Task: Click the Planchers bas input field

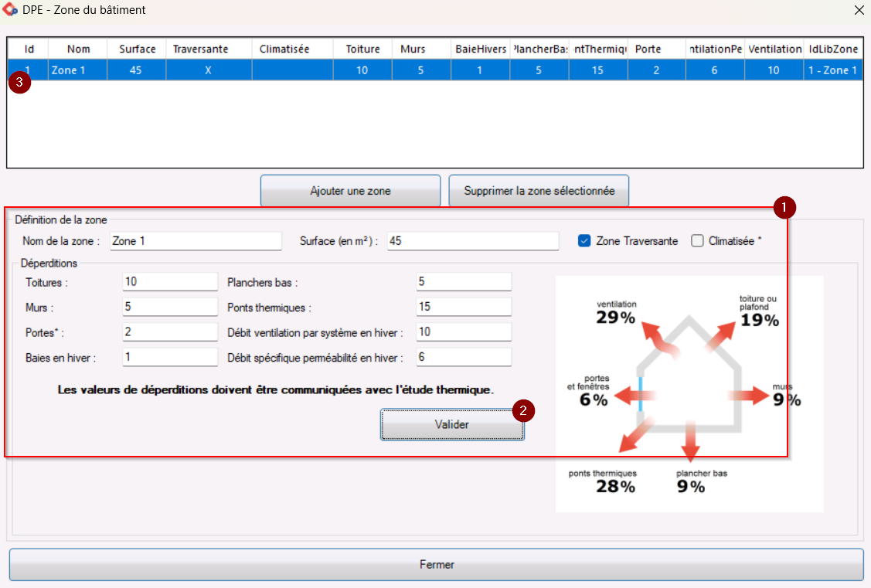Action: 464,281
